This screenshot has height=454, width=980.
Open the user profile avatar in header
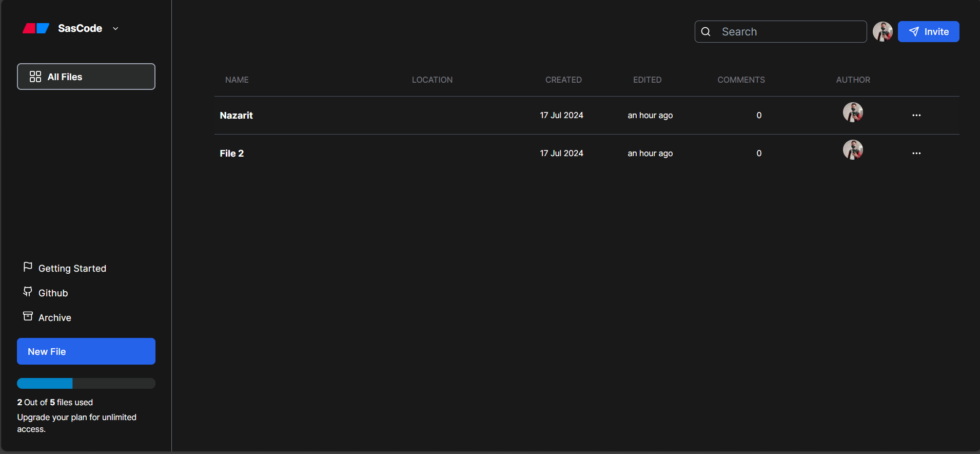883,32
